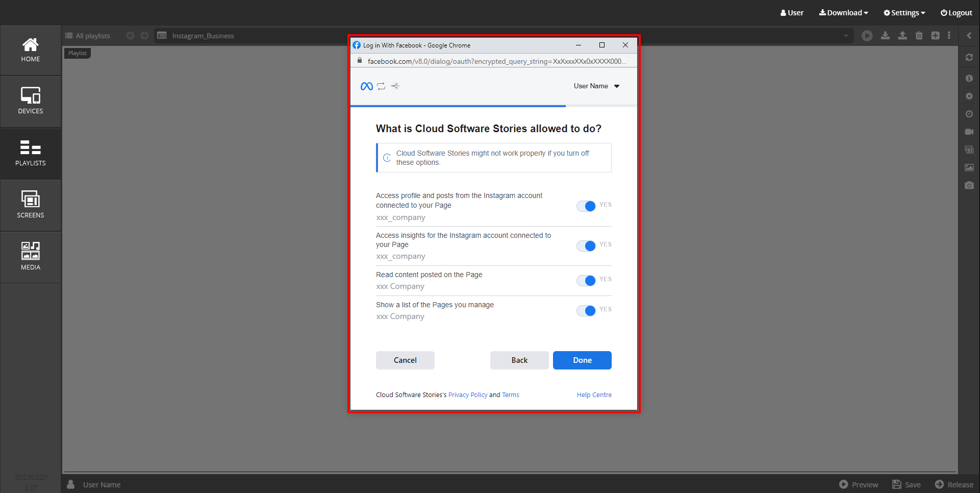The image size is (980, 493).
Task: Go forward with the right arrow icon
Action: (x=144, y=36)
